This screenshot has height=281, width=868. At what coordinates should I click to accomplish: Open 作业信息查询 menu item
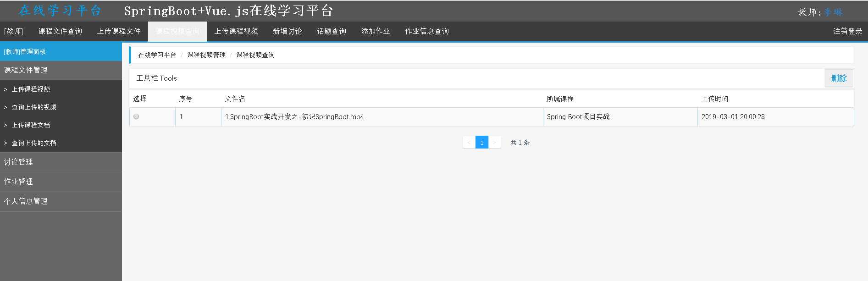pyautogui.click(x=427, y=31)
